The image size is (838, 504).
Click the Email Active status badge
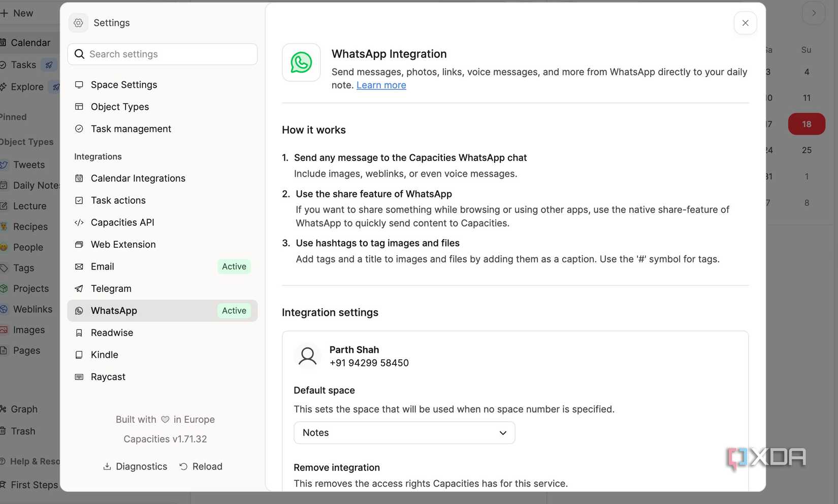pos(234,266)
